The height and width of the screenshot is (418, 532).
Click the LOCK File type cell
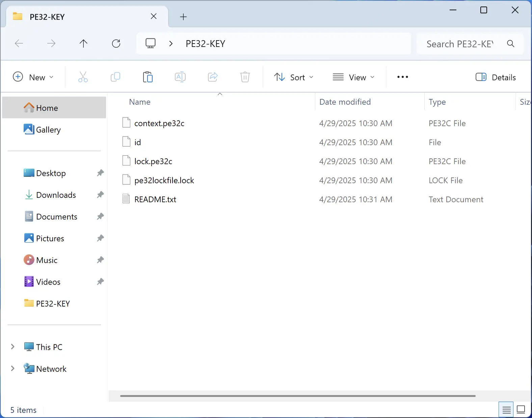[x=446, y=180]
